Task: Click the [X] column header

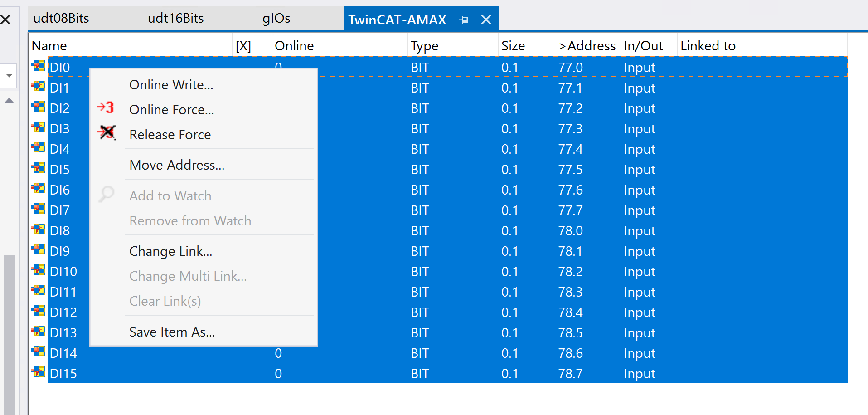Action: click(x=243, y=46)
